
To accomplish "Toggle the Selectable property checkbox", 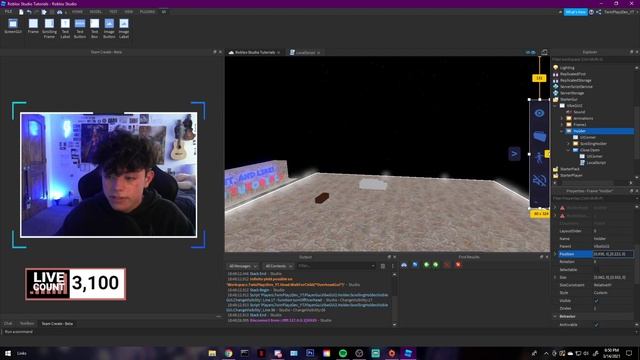I will pyautogui.click(x=596, y=269).
